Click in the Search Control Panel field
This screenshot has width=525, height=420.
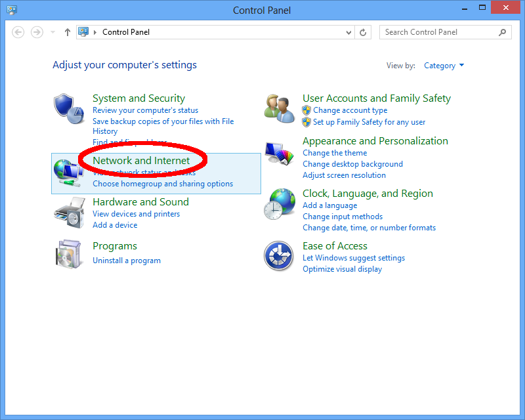pyautogui.click(x=446, y=32)
